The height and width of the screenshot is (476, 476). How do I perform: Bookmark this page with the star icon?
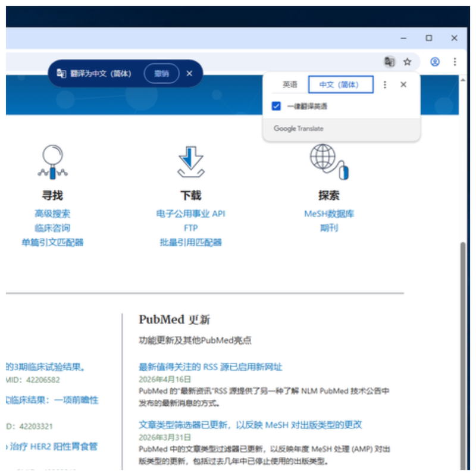point(407,62)
